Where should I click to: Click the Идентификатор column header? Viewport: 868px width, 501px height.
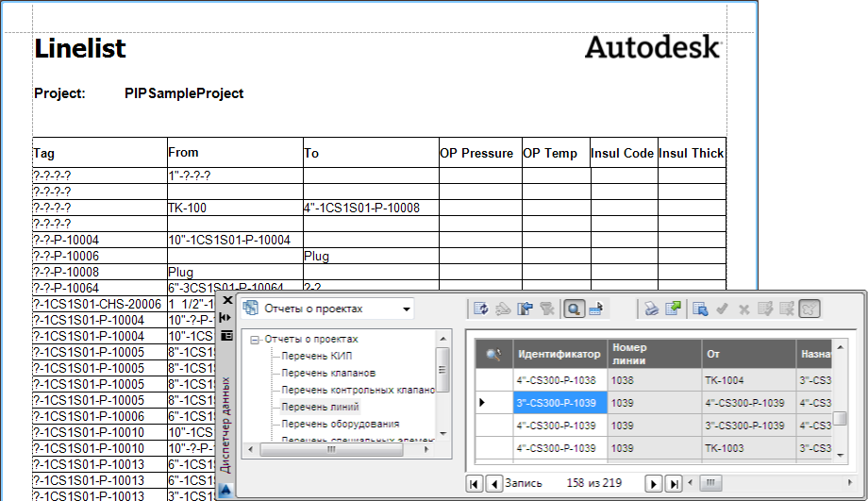[x=559, y=355]
